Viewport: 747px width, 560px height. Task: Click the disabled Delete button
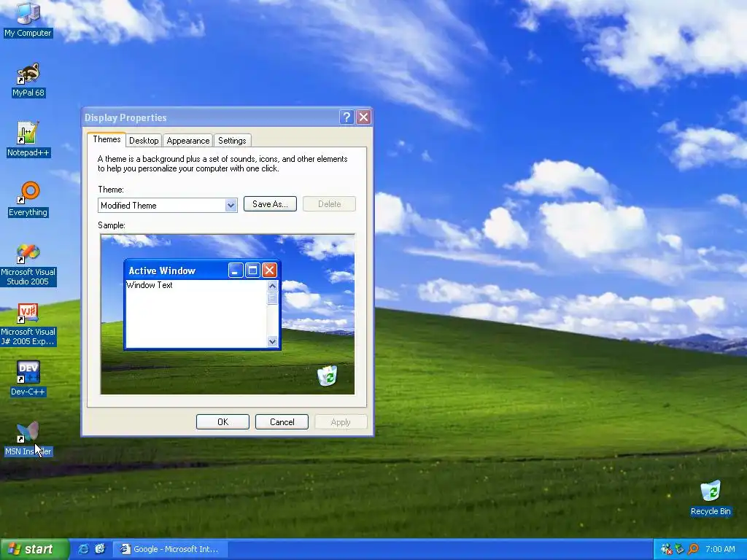pos(329,204)
